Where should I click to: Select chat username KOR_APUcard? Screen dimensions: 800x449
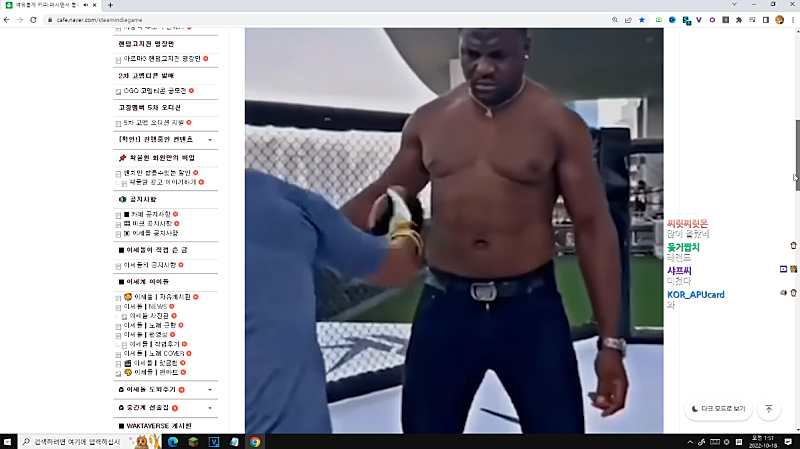pyautogui.click(x=695, y=295)
